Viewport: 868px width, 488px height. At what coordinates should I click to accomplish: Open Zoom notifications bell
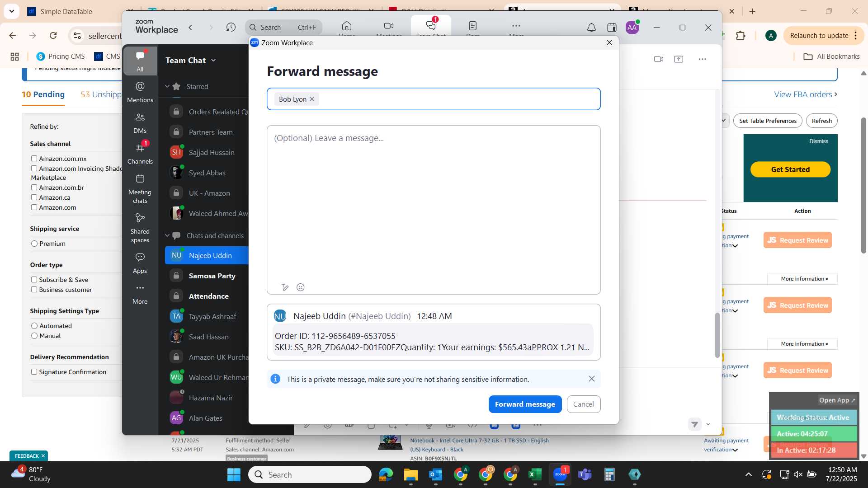click(591, 28)
